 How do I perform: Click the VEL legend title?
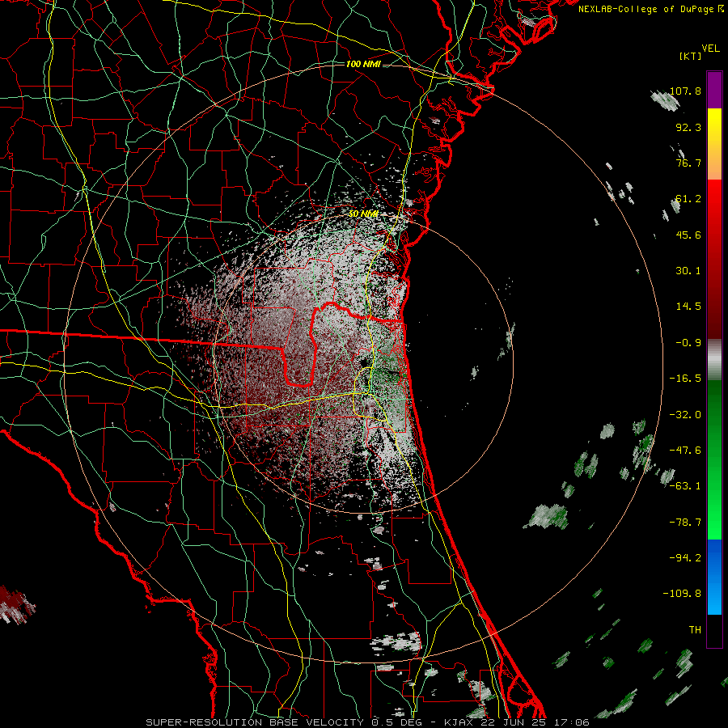point(710,49)
